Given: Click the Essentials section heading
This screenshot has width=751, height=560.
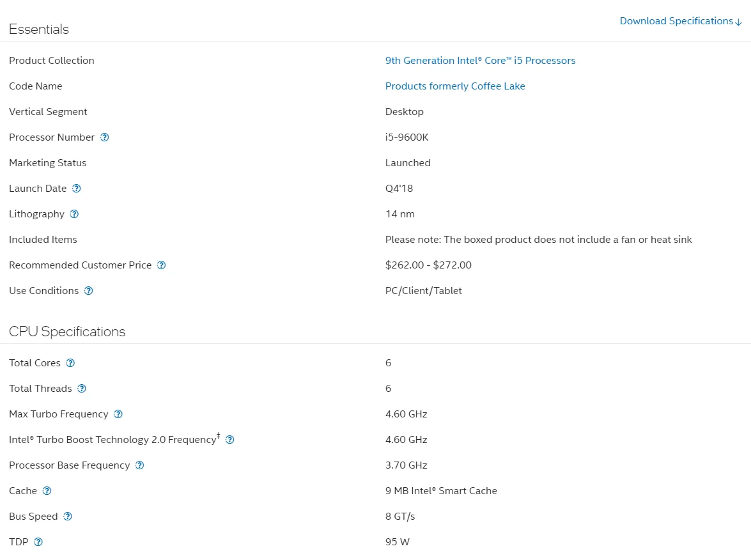Looking at the screenshot, I should 39,29.
